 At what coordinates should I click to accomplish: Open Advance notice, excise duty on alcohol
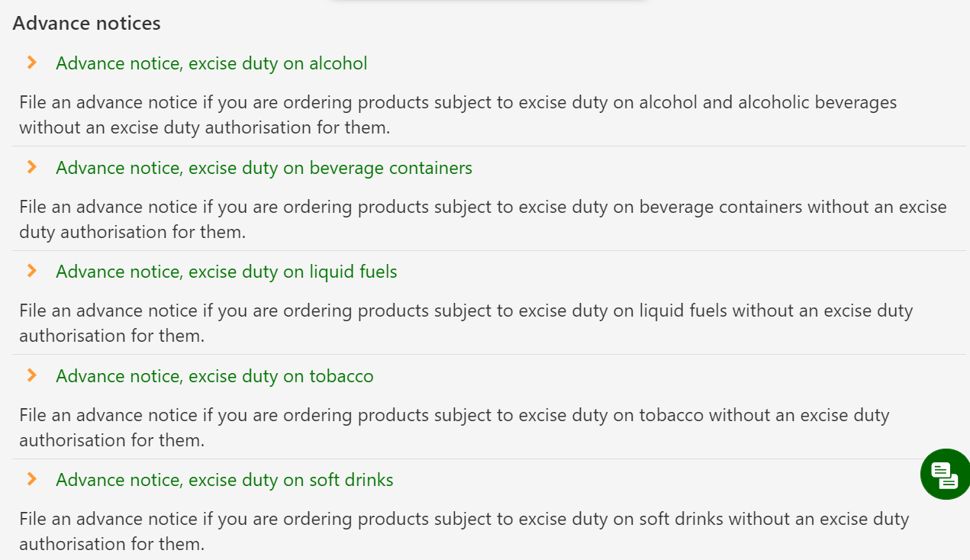(211, 63)
